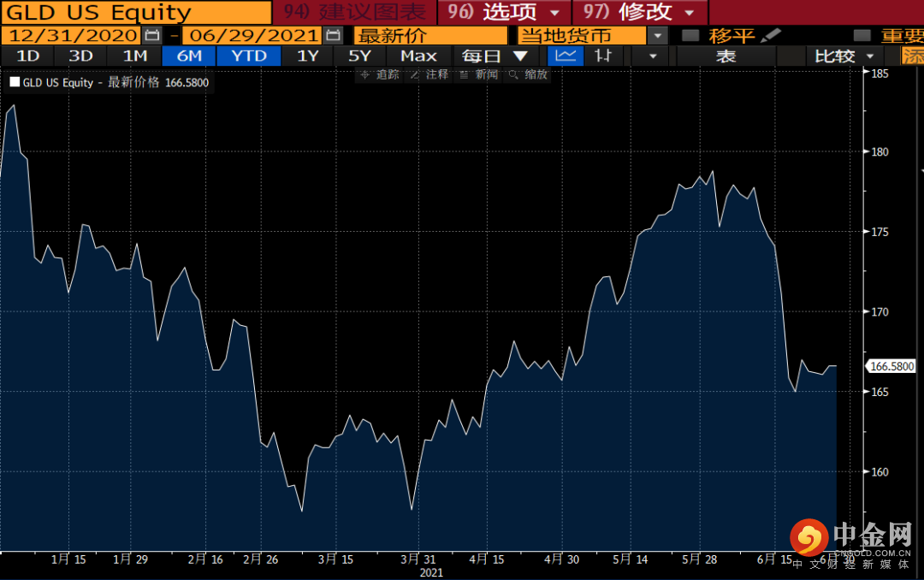
Task: Select the bar chart type icon
Action: coord(603,56)
